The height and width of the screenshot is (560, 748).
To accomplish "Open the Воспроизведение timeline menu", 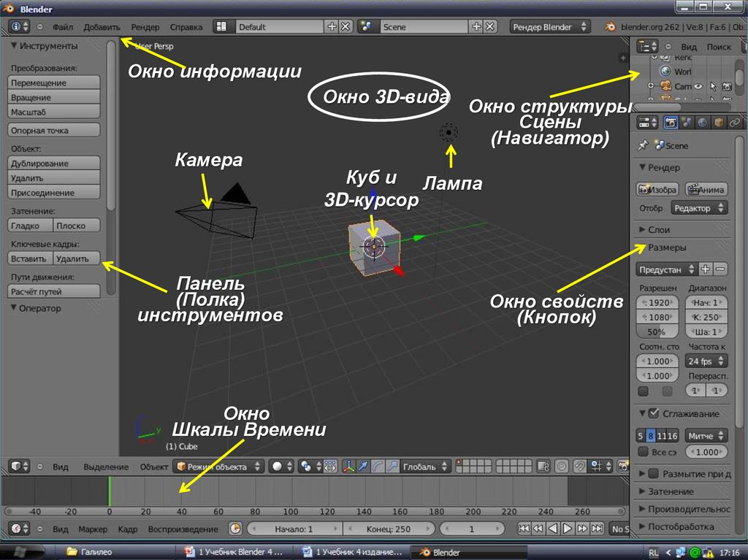I will point(183,529).
